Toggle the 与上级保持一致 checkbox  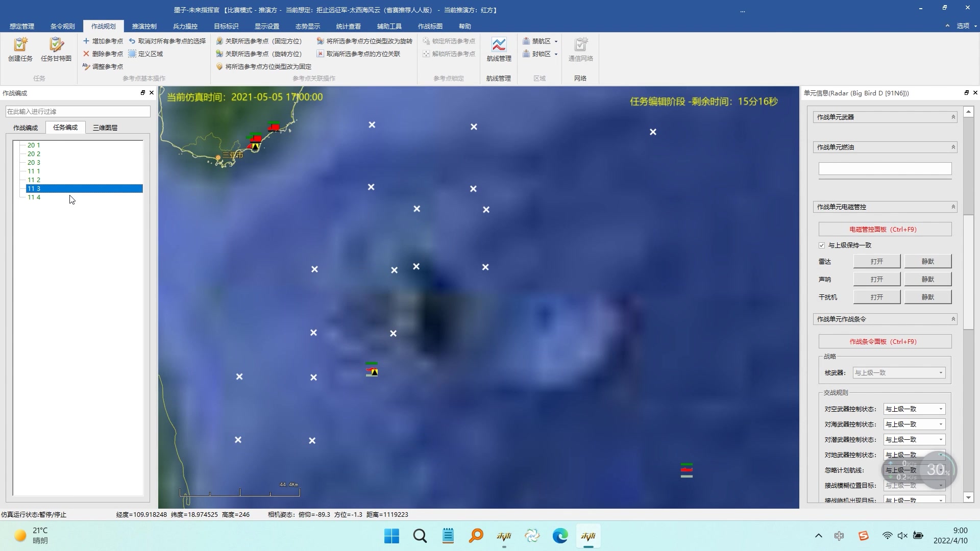pyautogui.click(x=822, y=245)
